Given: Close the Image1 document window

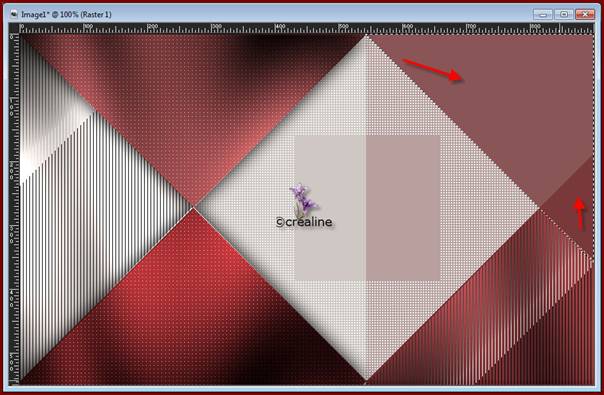Looking at the screenshot, I should coord(585,14).
